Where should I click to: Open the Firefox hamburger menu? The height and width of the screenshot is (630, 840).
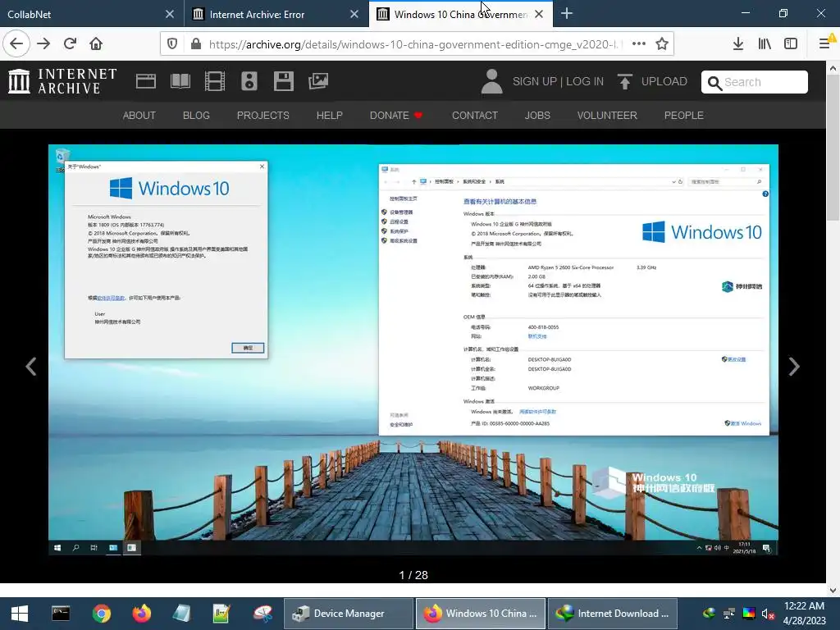(825, 44)
